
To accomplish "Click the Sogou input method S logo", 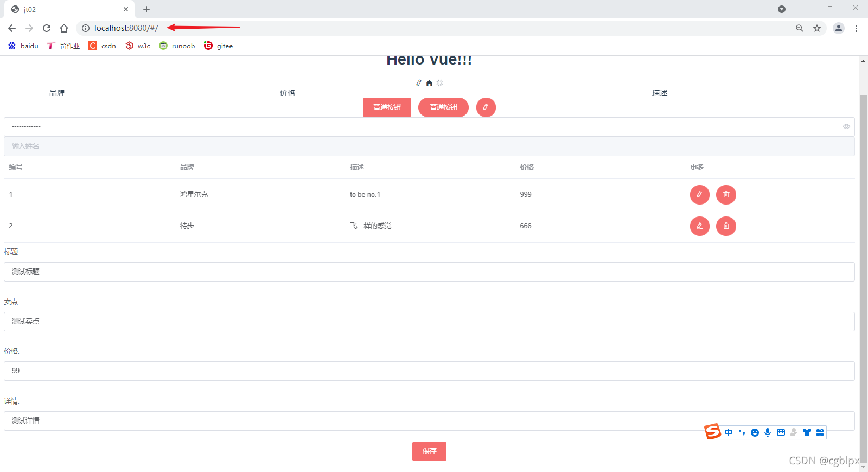I will click(x=713, y=431).
